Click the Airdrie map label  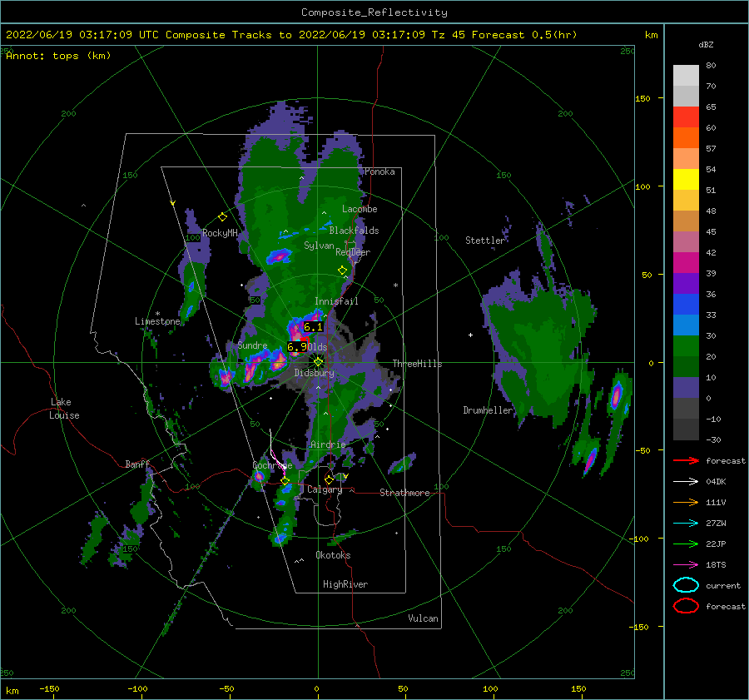point(328,444)
